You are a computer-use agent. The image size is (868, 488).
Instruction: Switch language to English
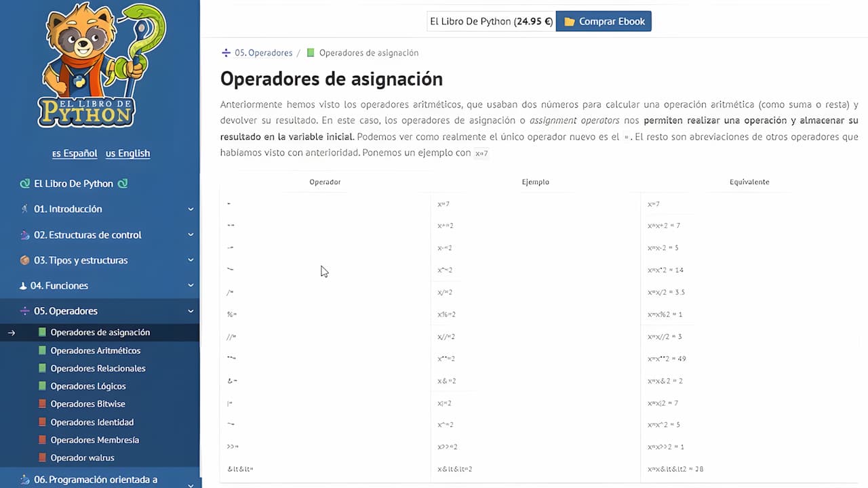(x=127, y=153)
